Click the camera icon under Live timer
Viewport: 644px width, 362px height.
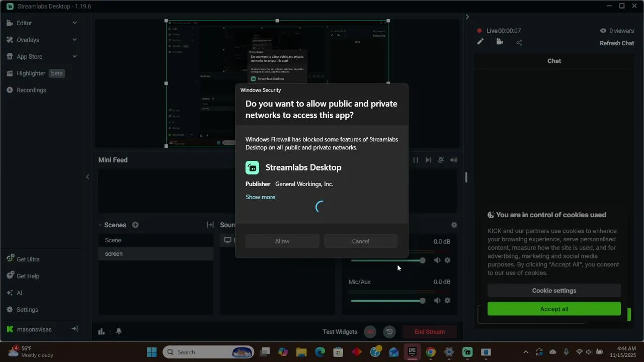pos(500,42)
